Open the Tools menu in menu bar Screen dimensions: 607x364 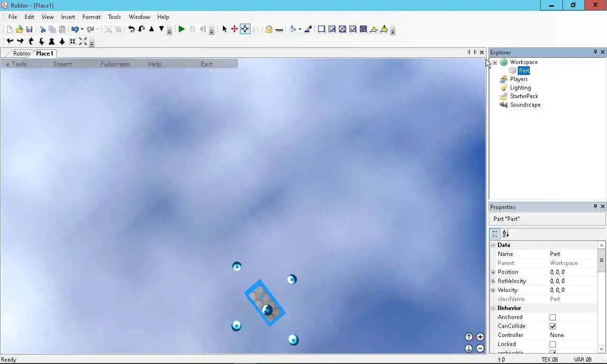click(114, 17)
